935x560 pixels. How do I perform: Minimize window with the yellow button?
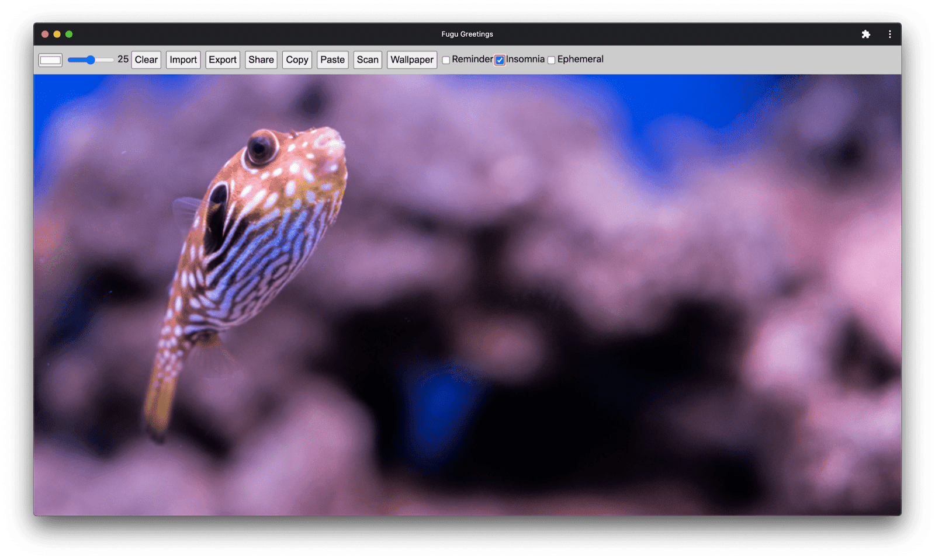(x=57, y=34)
